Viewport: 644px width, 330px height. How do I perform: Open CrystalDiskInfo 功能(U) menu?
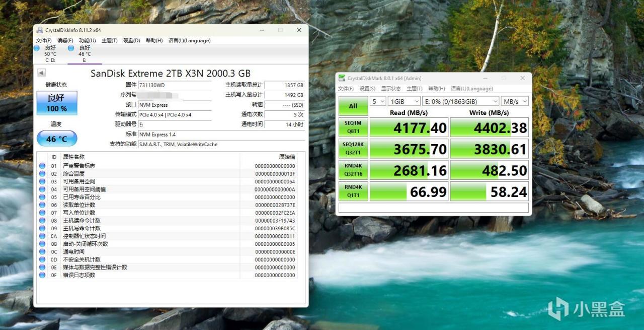(x=88, y=41)
